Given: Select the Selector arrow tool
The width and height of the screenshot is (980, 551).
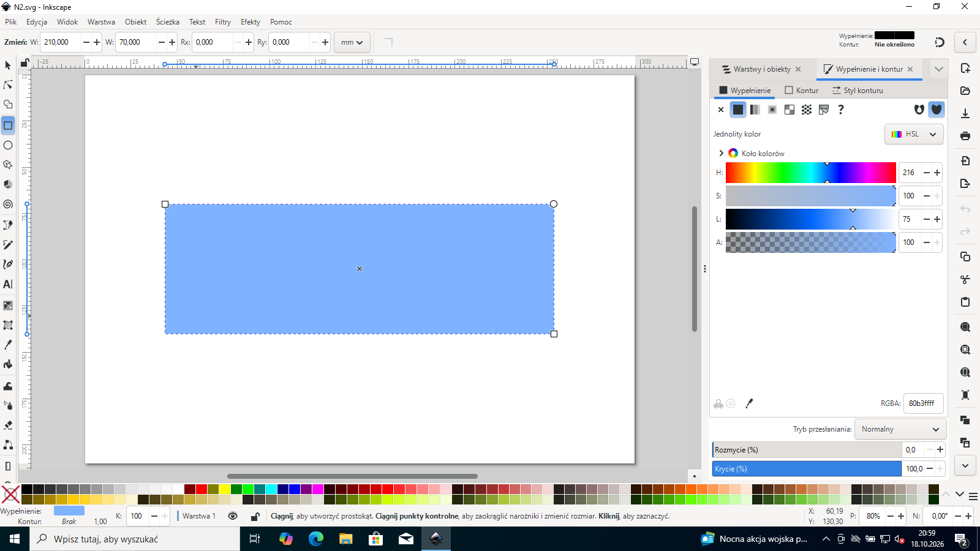Looking at the screenshot, I should click(8, 65).
